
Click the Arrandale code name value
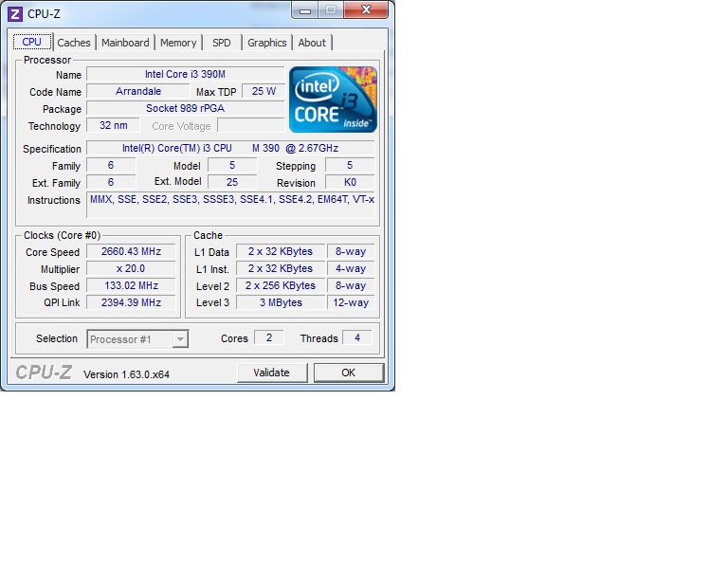137,91
